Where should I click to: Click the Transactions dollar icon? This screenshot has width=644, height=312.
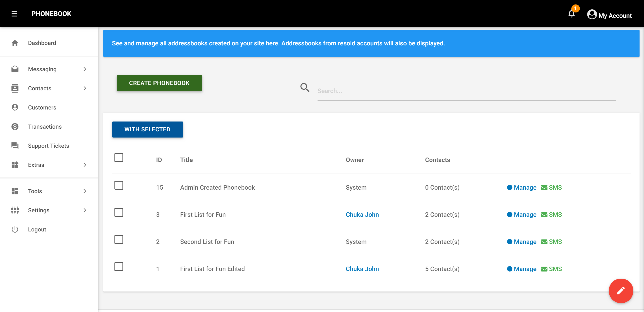15,127
